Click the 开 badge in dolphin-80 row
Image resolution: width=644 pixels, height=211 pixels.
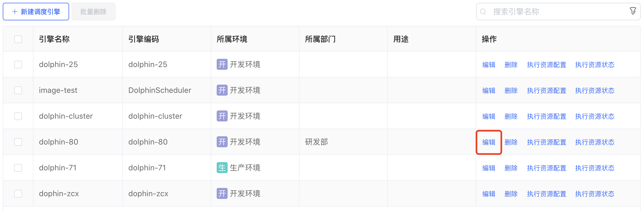tap(222, 142)
